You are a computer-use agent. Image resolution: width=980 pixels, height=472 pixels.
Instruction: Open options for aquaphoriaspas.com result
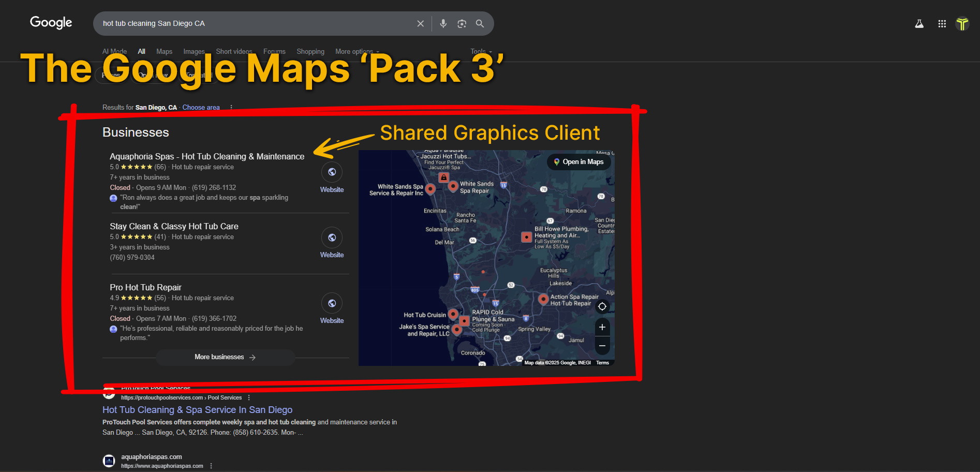211,466
